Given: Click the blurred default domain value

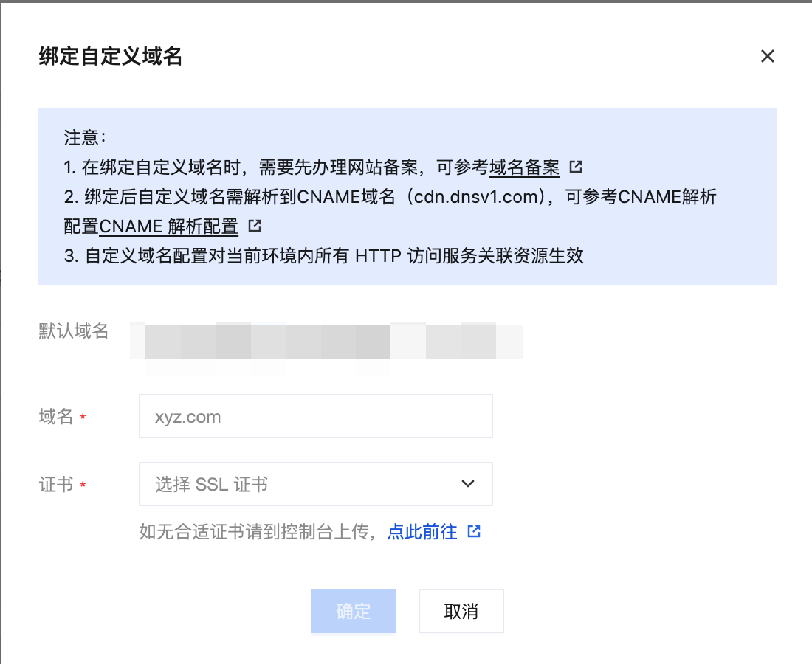Looking at the screenshot, I should pos(326,341).
